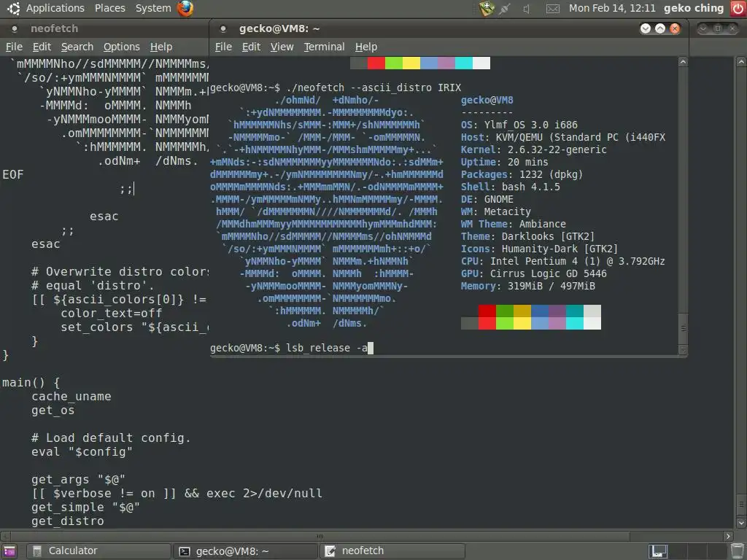Click the 'main() {' line in the editor

pos(31,382)
